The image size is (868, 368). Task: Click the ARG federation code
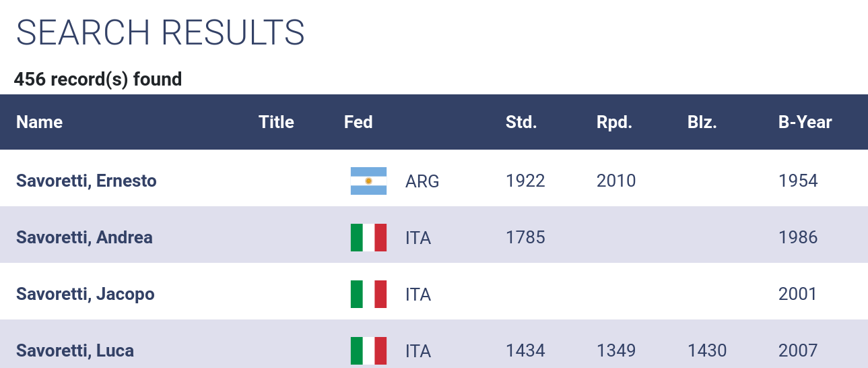[x=422, y=181]
